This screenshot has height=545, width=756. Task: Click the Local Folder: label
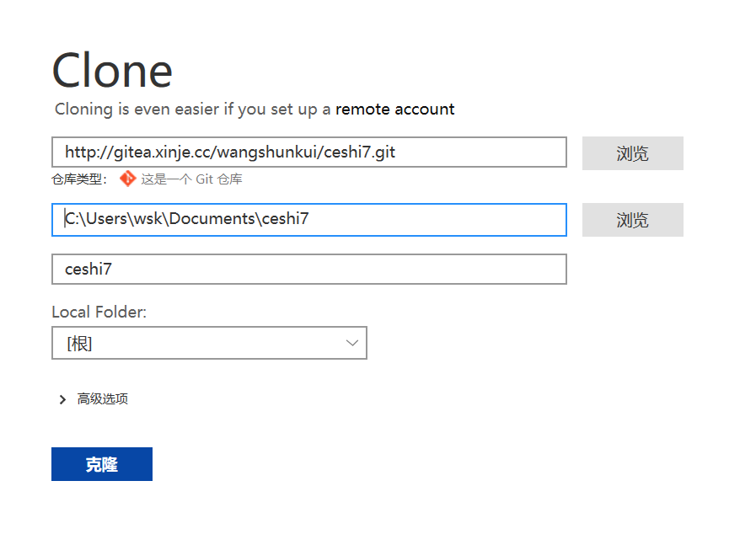[99, 313]
